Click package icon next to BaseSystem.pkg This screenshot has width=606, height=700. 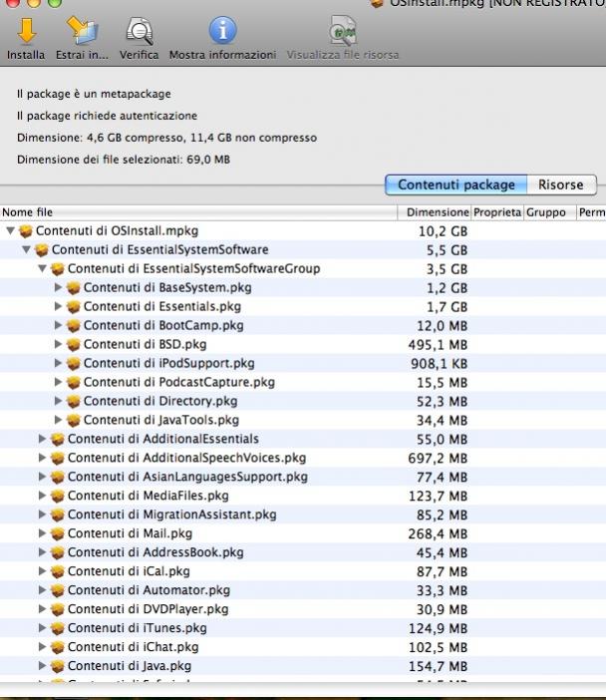[73, 288]
